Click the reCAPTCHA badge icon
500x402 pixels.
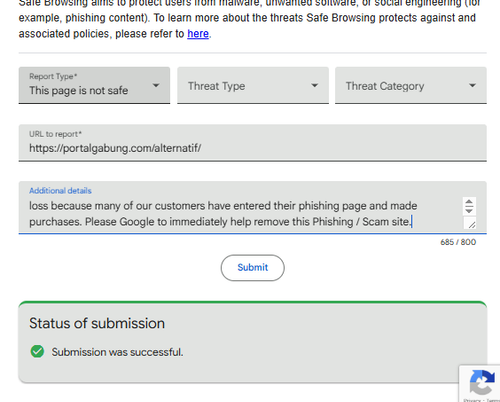[x=482, y=382]
